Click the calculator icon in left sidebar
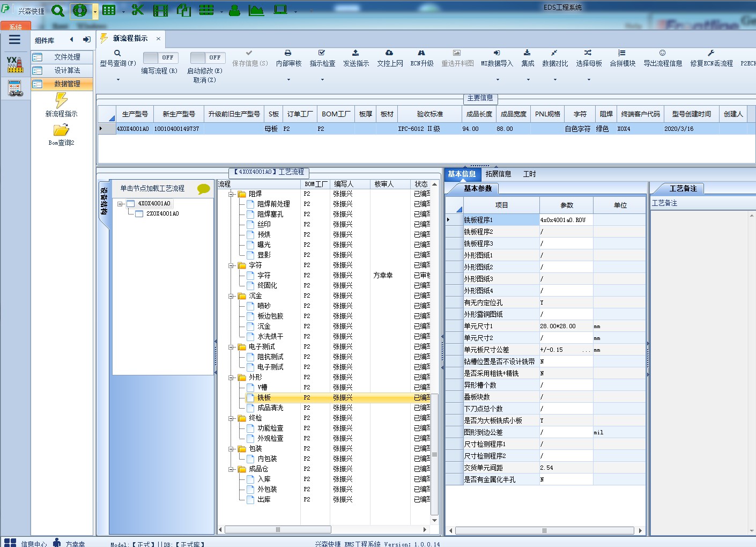Viewport: 756px width, 547px height. click(x=16, y=88)
